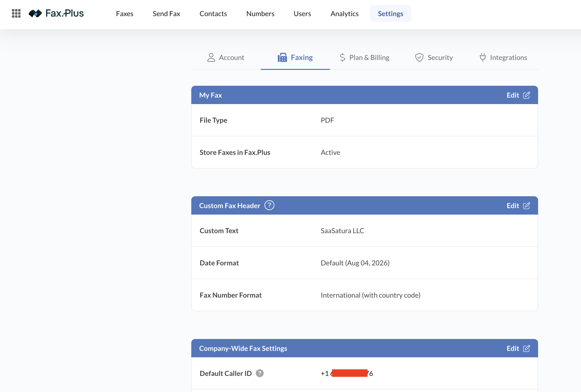Viewport: 581px width, 392px height.
Task: Click the PDF file type value
Action: click(x=327, y=120)
